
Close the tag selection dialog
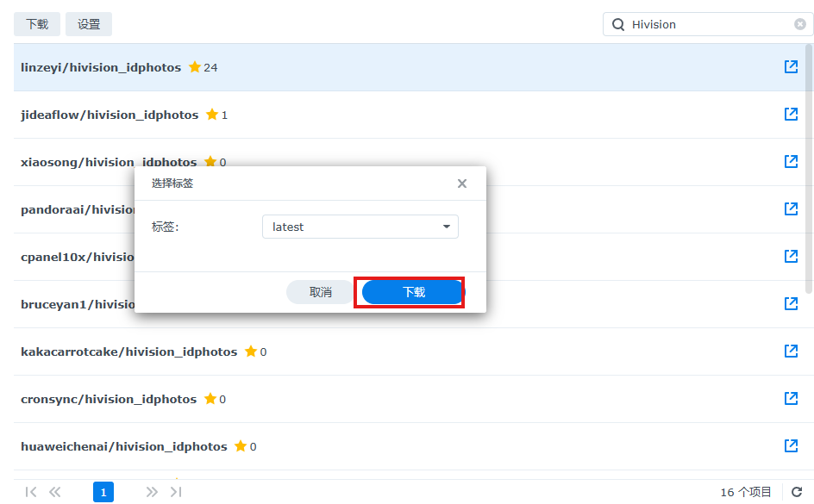(x=462, y=184)
